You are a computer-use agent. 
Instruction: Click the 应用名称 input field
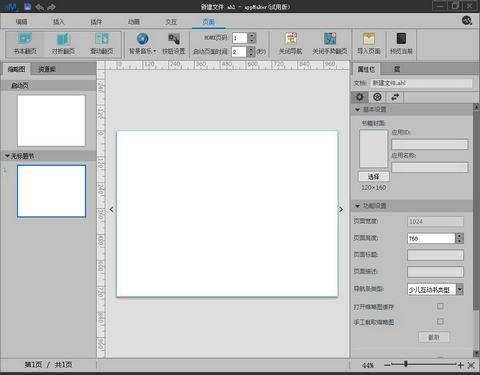click(429, 167)
